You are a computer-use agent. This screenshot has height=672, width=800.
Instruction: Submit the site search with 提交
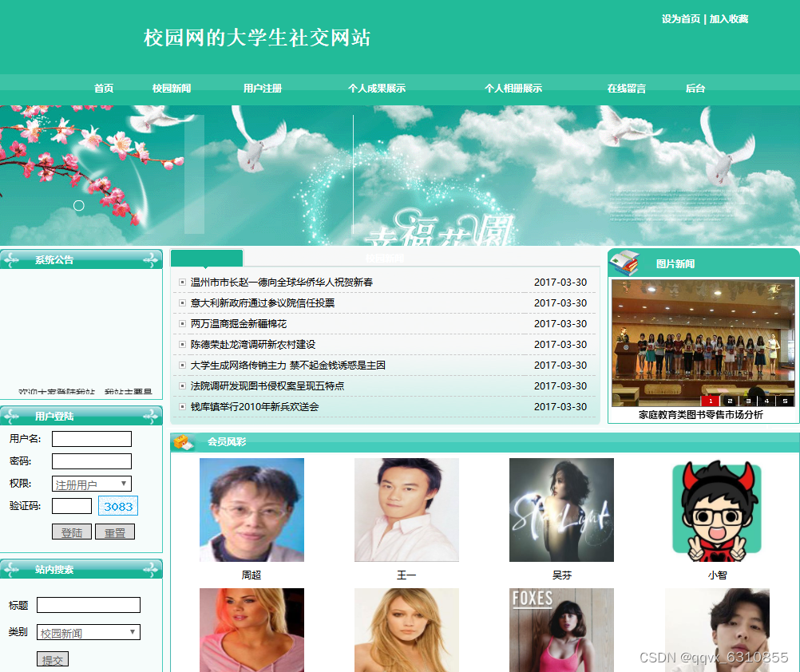pyautogui.click(x=53, y=659)
